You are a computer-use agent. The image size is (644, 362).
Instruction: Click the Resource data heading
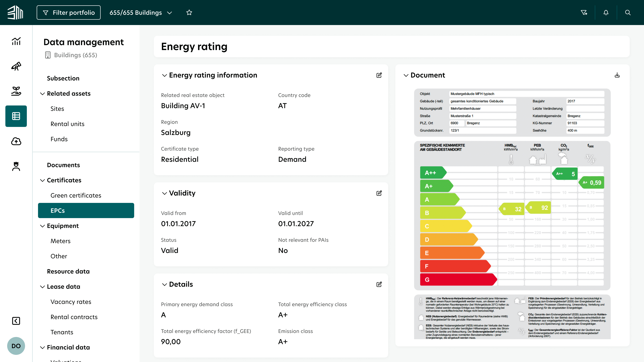point(68,271)
